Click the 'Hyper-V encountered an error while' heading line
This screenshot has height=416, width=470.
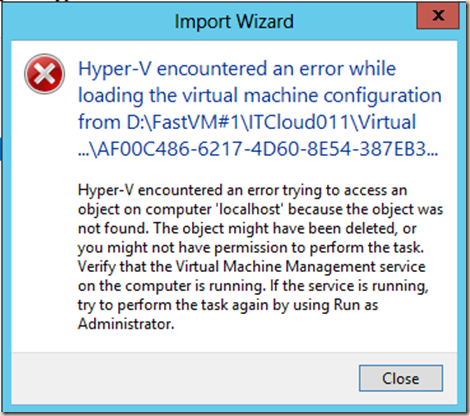[x=237, y=69]
